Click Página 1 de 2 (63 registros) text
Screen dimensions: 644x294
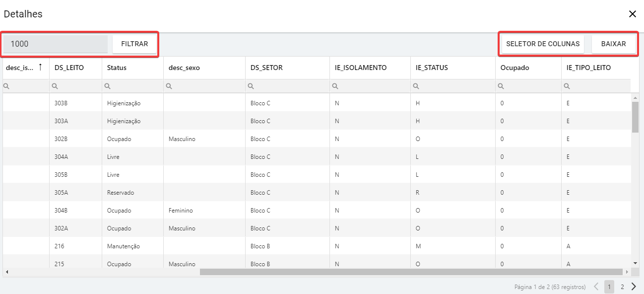pyautogui.click(x=550, y=287)
